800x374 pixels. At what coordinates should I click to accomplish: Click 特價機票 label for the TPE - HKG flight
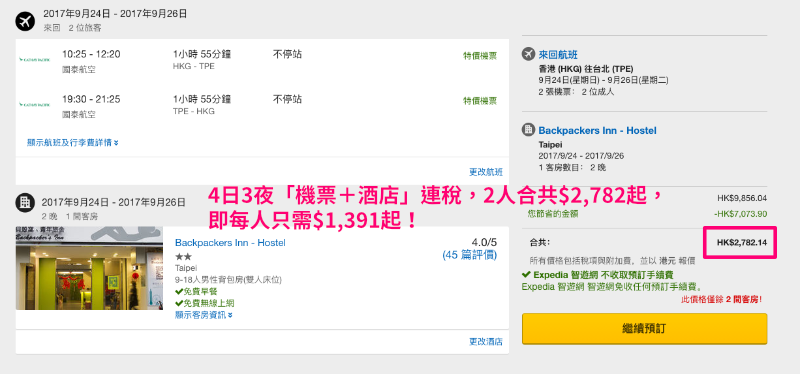[480, 101]
